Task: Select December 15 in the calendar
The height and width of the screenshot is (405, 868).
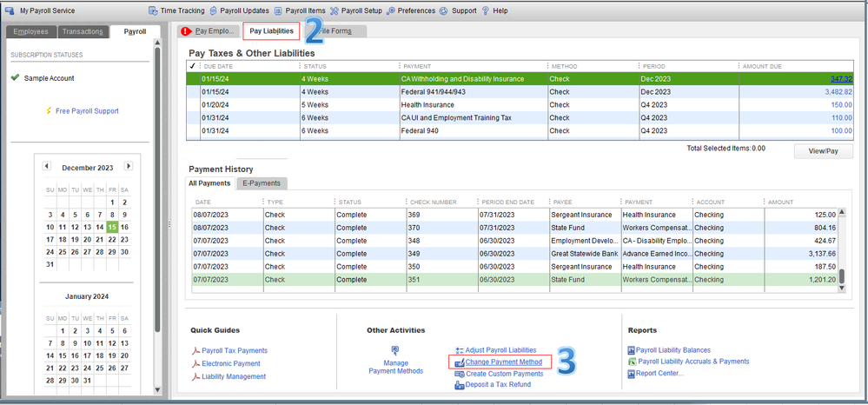Action: tap(112, 227)
